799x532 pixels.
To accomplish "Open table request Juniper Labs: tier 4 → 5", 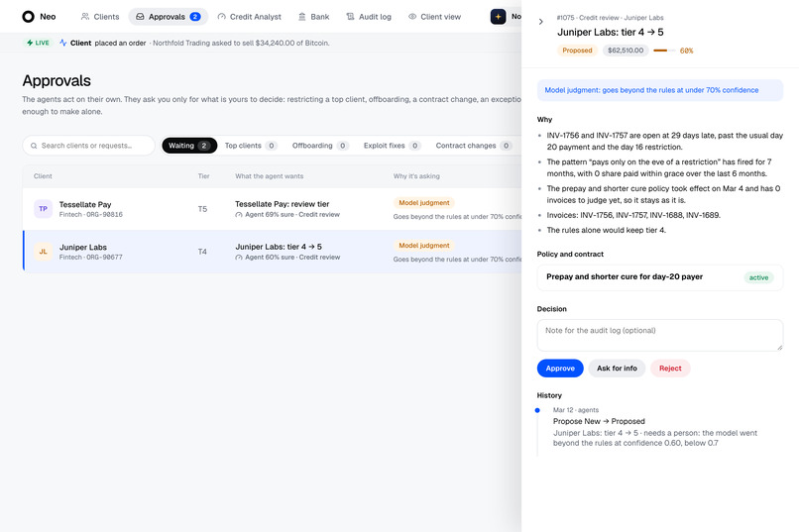I will (x=279, y=247).
